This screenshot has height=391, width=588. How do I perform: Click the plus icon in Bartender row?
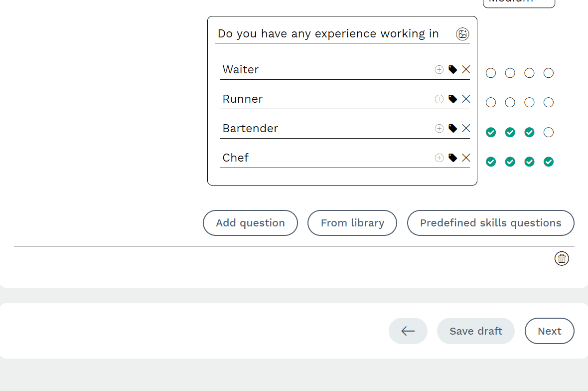[x=439, y=128]
